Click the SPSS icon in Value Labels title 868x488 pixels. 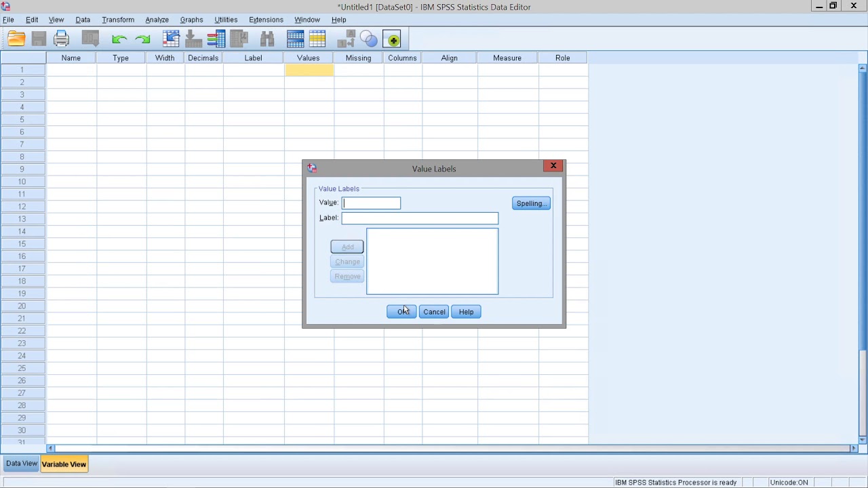[x=312, y=168]
